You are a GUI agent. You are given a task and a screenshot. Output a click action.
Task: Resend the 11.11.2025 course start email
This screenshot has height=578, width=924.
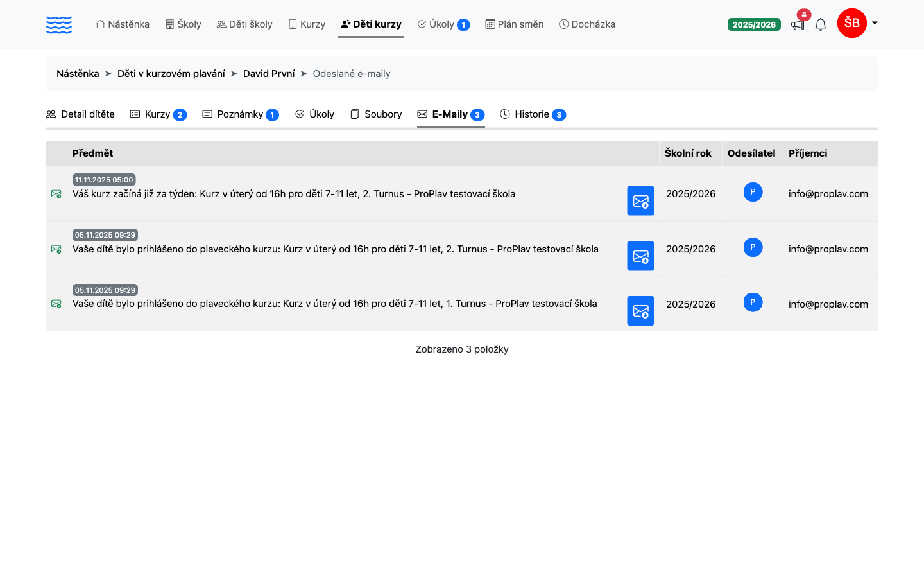pos(640,200)
